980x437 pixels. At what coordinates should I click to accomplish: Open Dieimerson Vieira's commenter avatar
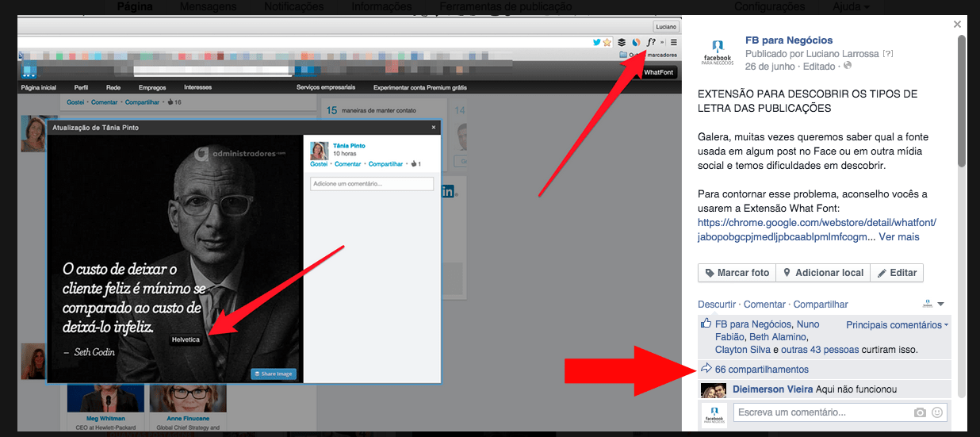[x=714, y=390]
